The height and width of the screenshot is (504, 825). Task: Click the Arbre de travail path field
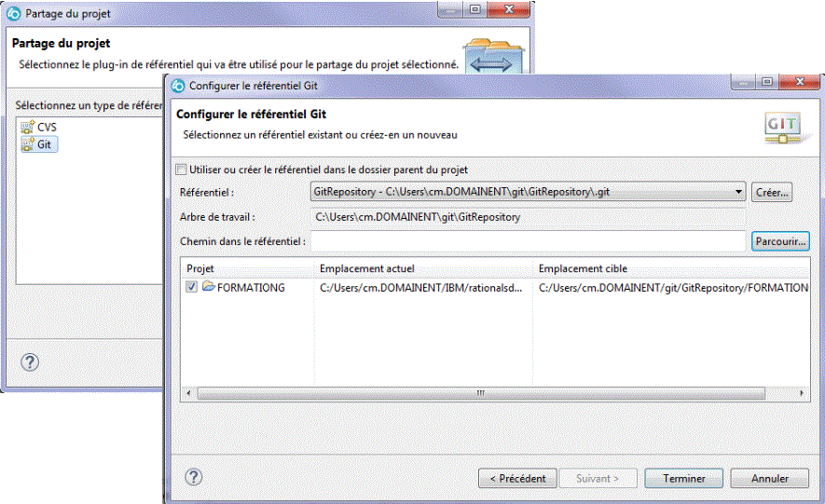pos(528,216)
